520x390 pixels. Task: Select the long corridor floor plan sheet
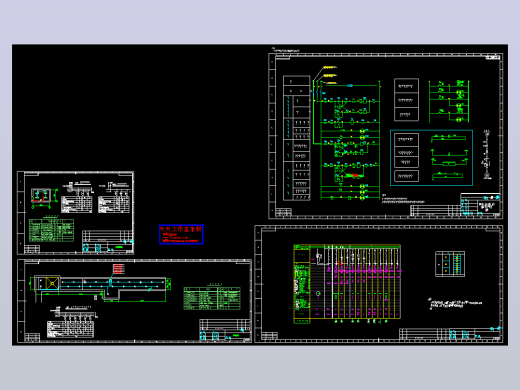[134, 301]
